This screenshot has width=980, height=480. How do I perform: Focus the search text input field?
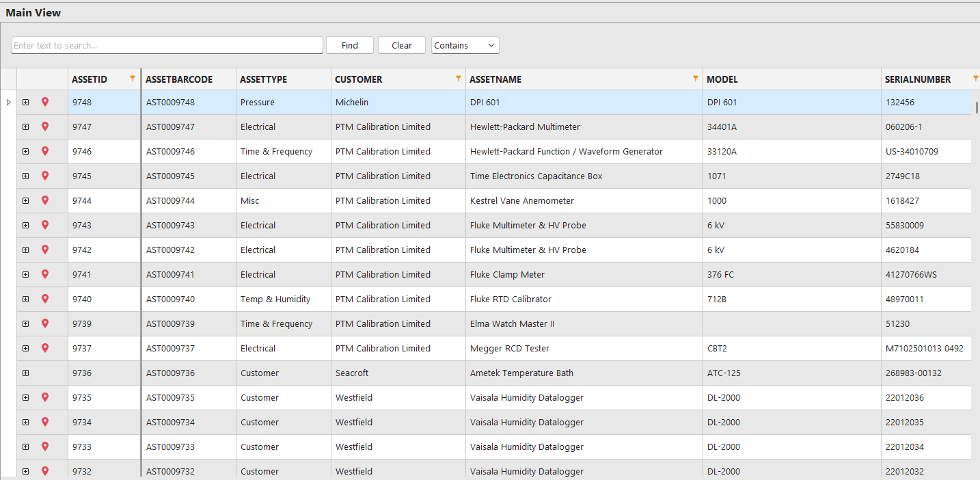(167, 45)
